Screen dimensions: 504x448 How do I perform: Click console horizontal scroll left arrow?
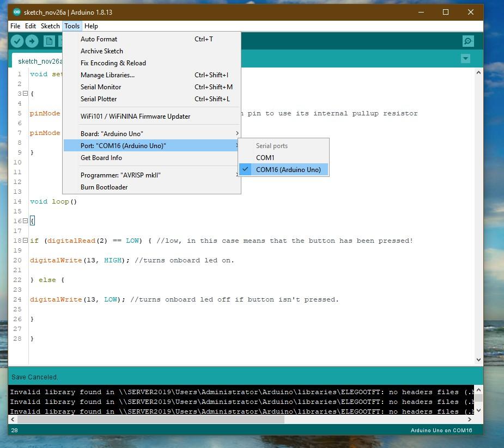click(13, 419)
